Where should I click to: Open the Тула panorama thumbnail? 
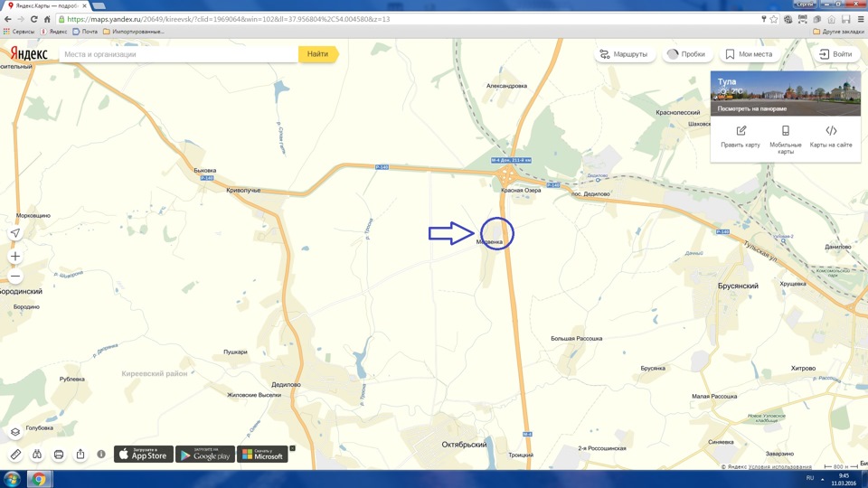pos(786,93)
